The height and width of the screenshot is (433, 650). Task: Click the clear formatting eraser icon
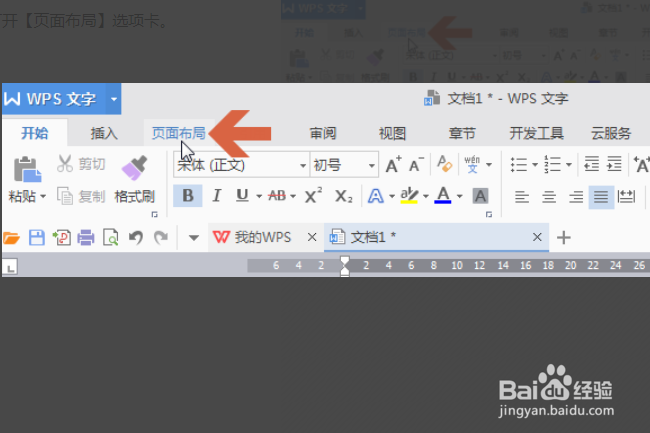[x=444, y=164]
